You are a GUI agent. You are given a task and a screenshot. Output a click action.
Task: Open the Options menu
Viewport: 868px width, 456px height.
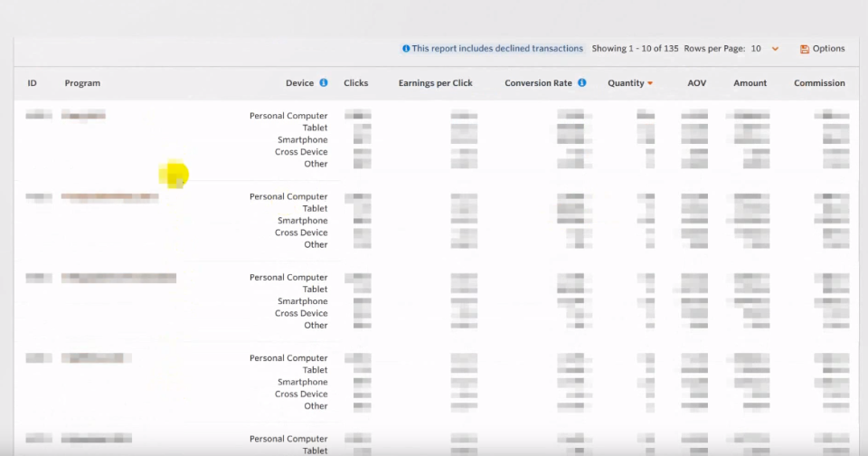[x=823, y=49]
